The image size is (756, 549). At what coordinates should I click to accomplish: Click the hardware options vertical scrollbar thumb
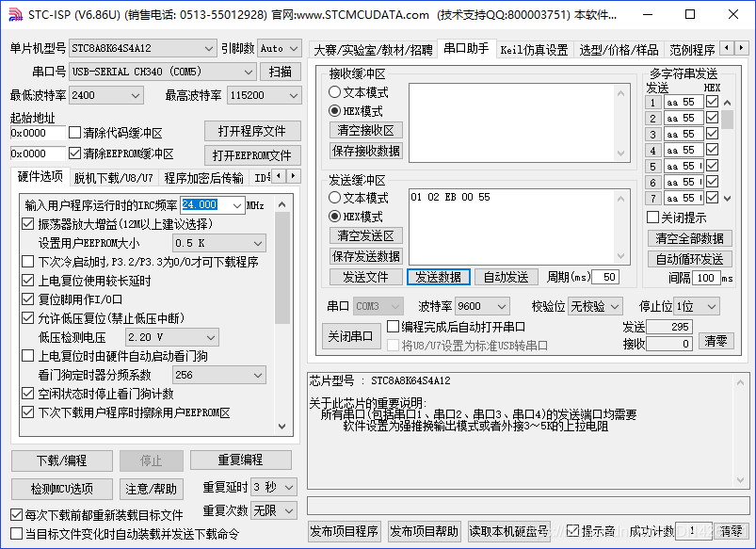point(282,267)
